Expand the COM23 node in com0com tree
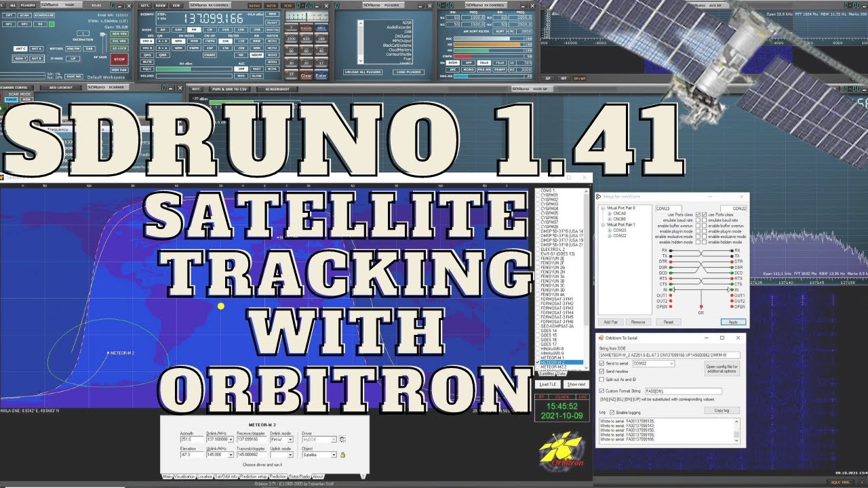 [x=610, y=230]
